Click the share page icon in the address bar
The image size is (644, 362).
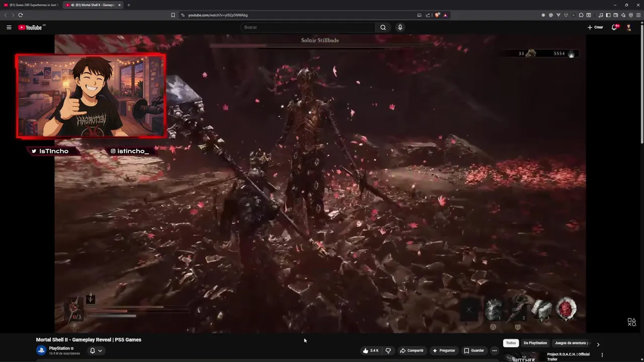point(428,15)
